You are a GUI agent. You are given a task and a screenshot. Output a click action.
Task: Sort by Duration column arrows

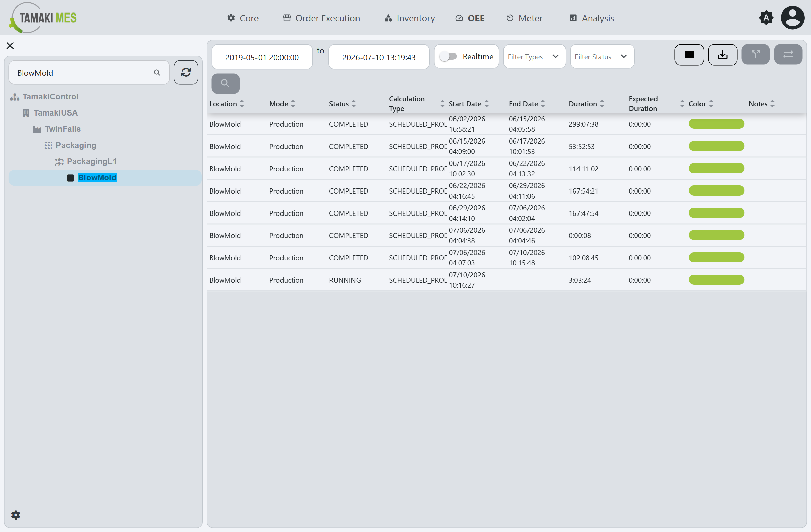[x=602, y=104]
